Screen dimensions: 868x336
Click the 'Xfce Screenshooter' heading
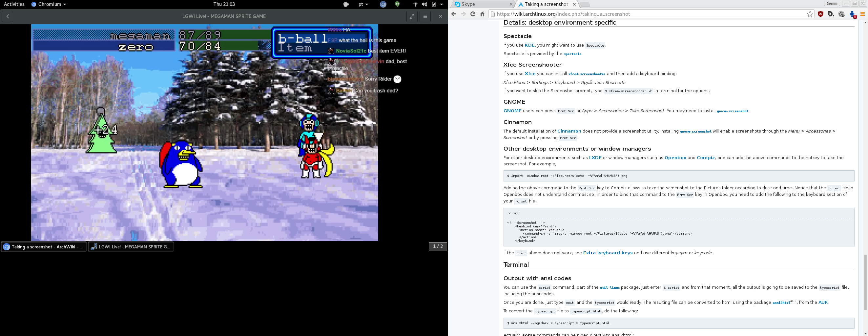(x=533, y=65)
